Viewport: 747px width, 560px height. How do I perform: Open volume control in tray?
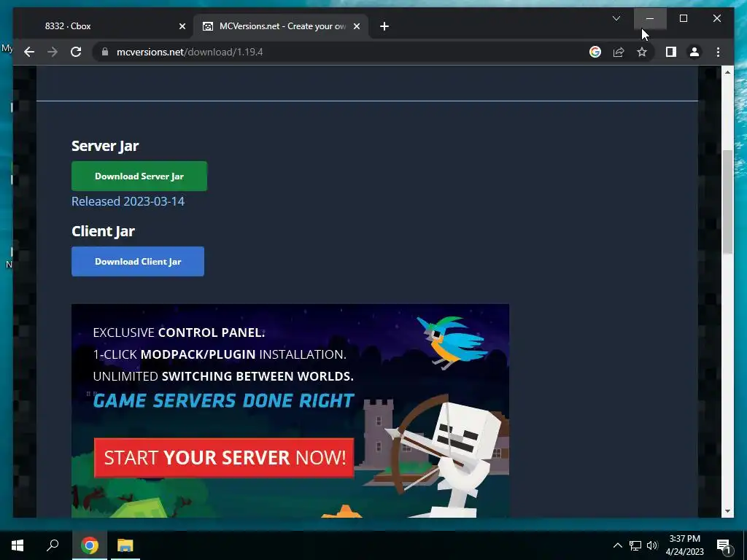653,545
